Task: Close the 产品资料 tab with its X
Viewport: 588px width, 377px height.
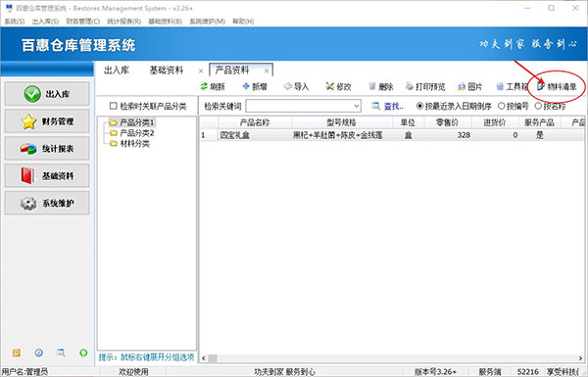Action: [267, 71]
